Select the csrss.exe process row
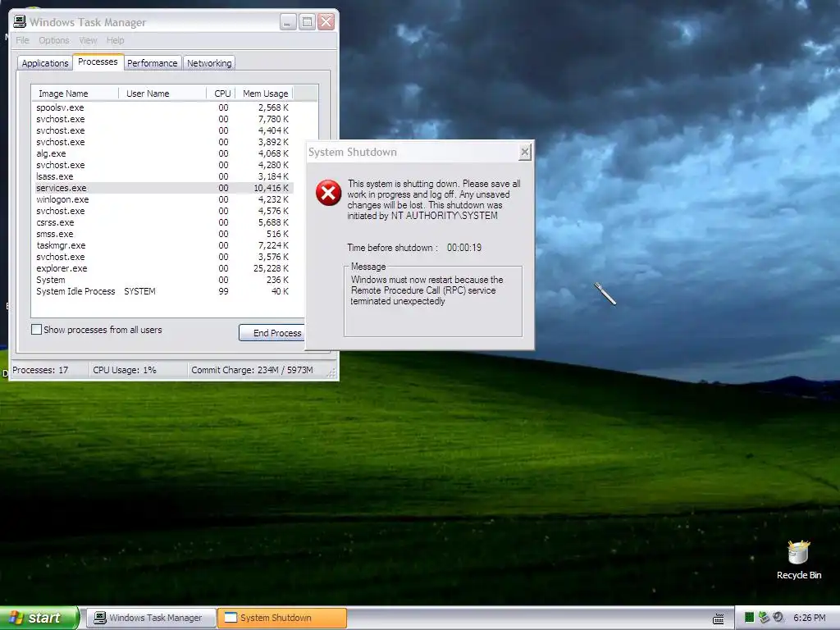The image size is (840, 630). (163, 222)
